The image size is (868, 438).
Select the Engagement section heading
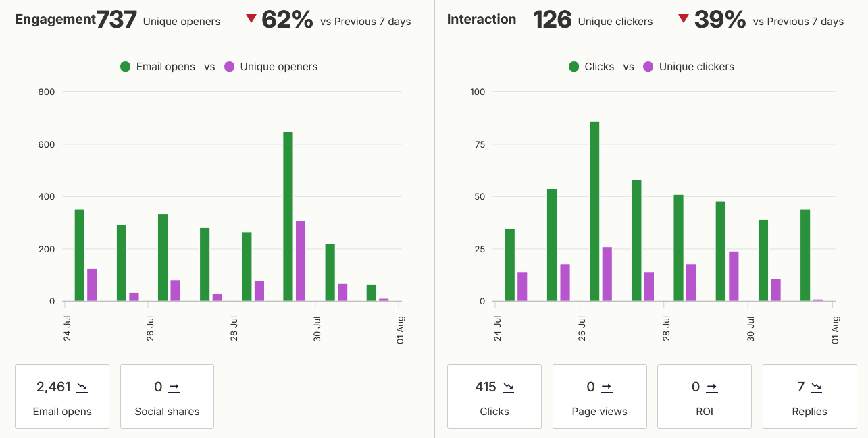55,20
